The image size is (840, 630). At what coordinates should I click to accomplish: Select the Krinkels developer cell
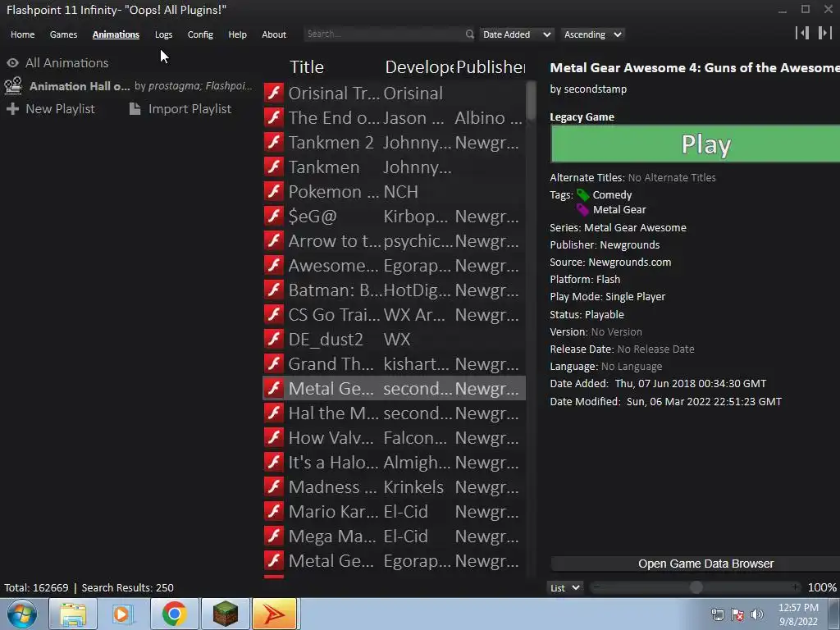click(x=413, y=487)
